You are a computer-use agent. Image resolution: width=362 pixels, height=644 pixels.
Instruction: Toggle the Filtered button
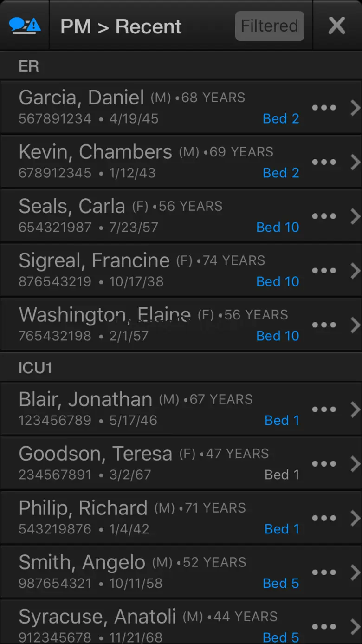[270, 26]
